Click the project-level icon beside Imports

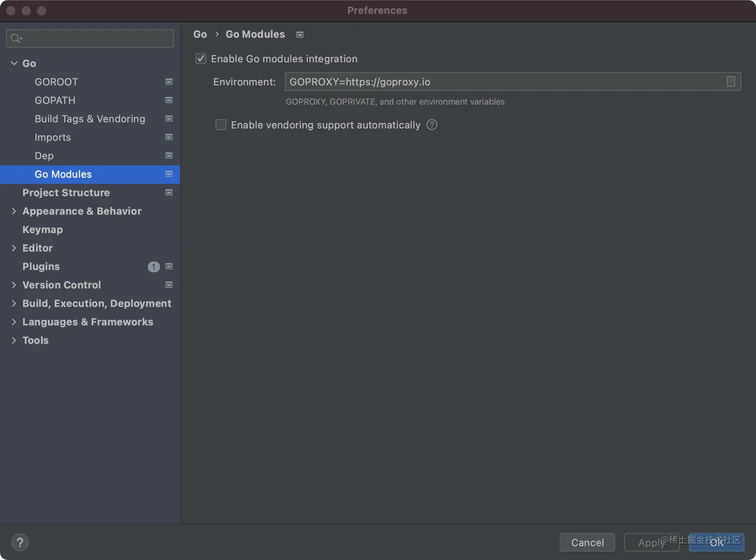coord(169,137)
